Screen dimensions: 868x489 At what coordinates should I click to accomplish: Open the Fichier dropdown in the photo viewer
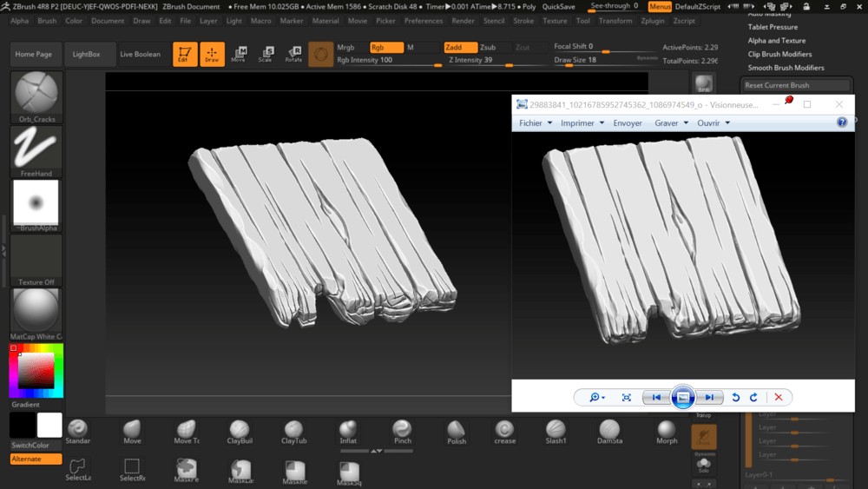click(536, 123)
